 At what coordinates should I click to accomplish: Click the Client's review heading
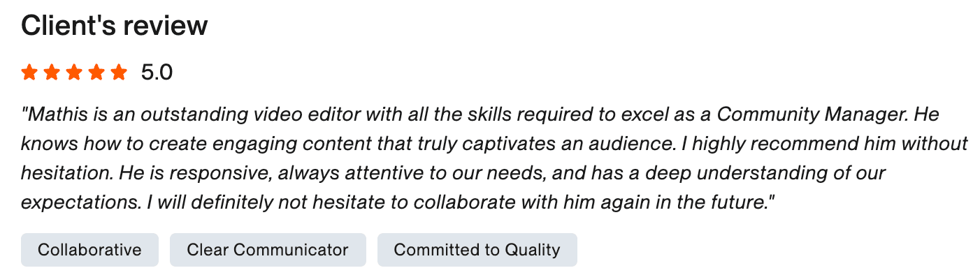pyautogui.click(x=115, y=26)
